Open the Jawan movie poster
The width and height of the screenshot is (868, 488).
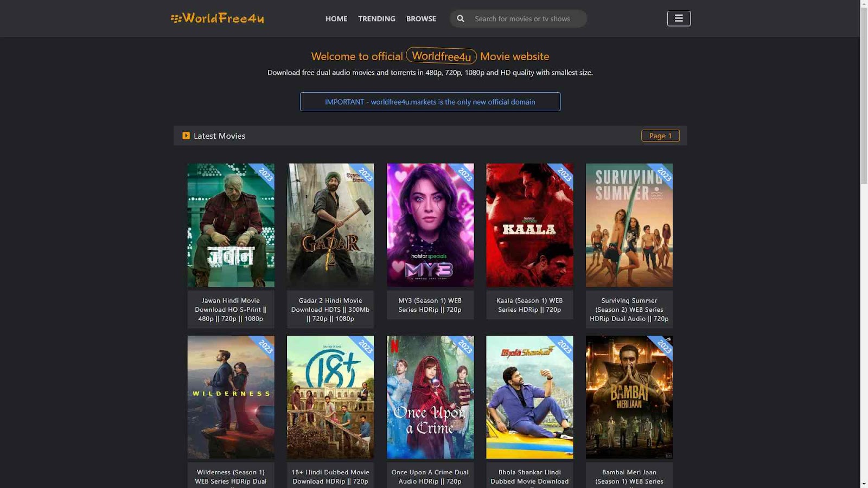coord(231,225)
